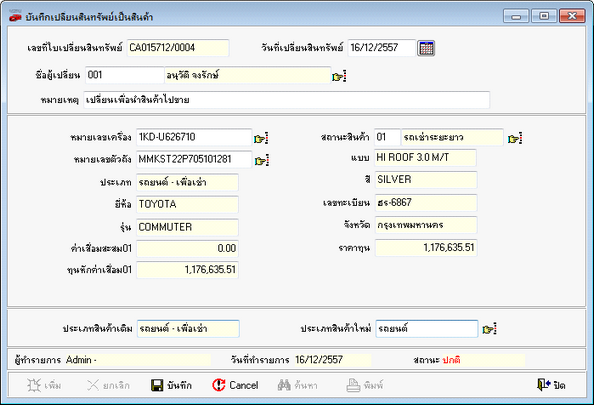594x405 pixels.
Task: Click the Cancel button
Action: (235, 385)
